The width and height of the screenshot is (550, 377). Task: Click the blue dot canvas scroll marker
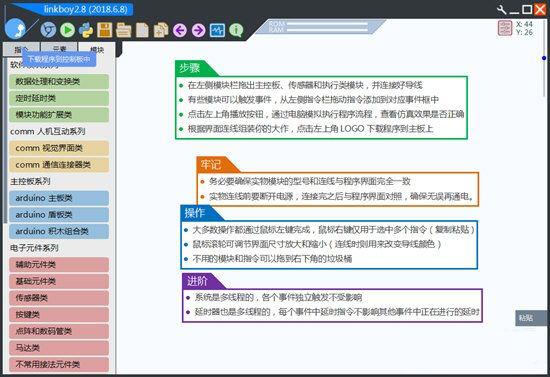pos(544,58)
